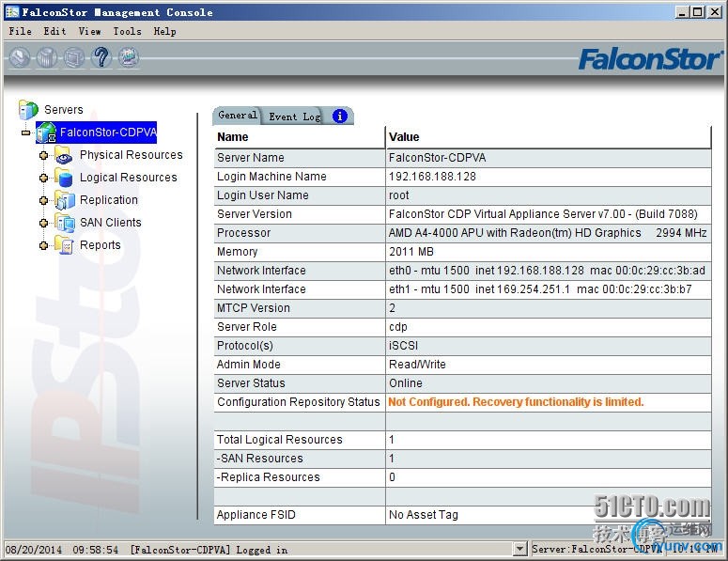Select Reports tree label
The height and width of the screenshot is (561, 728).
[101, 244]
